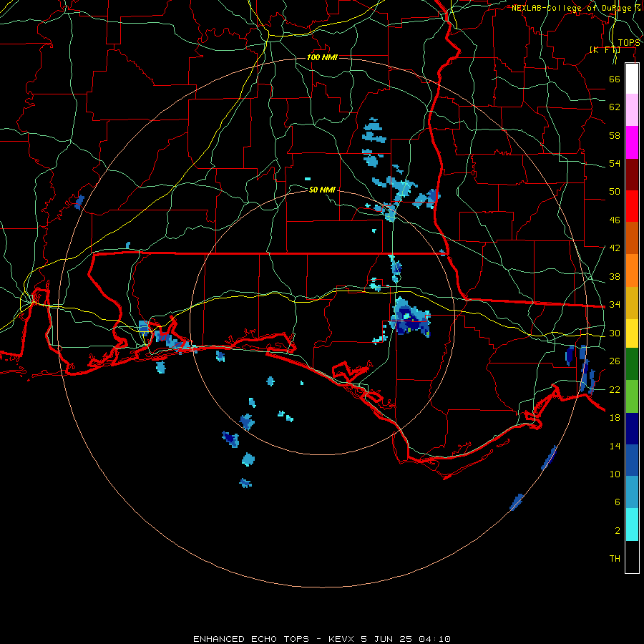644x644 pixels.
Task: Click the medium blue legend swatch
Action: [632, 460]
